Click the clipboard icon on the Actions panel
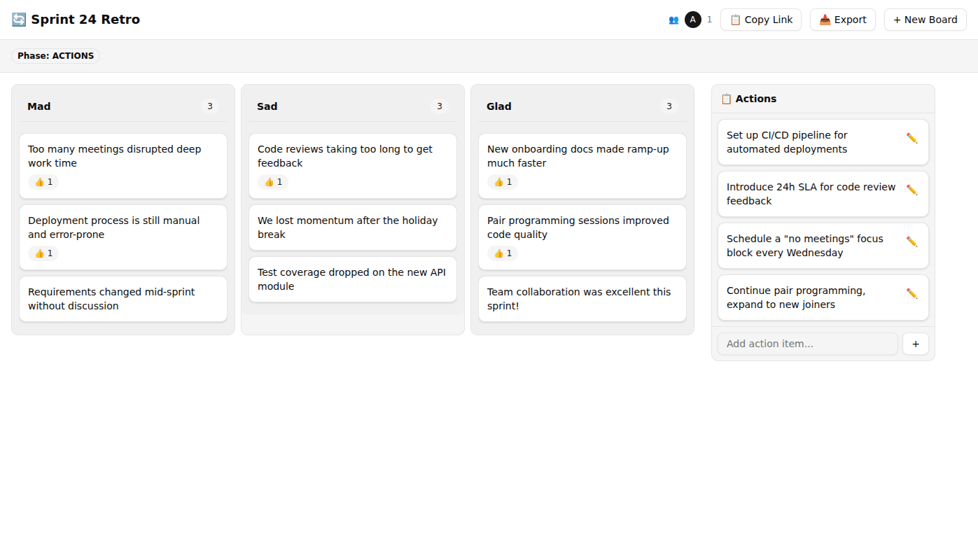 (x=726, y=98)
